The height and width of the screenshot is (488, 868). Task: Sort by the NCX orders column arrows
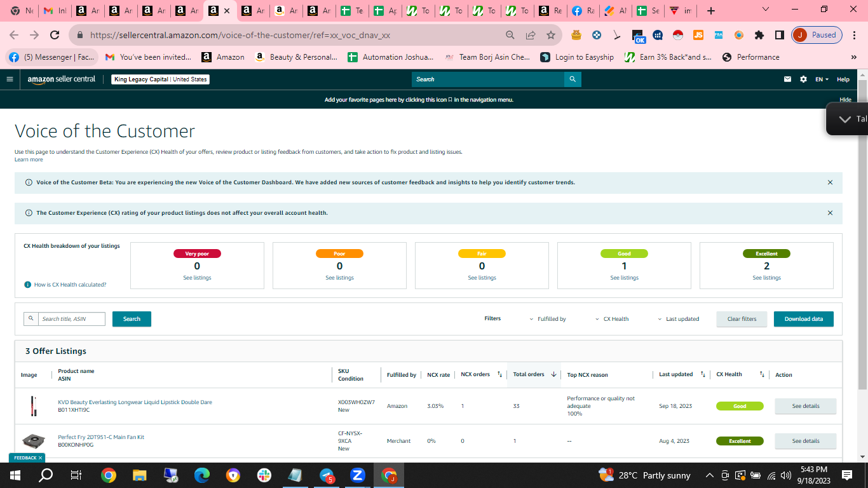click(x=499, y=374)
